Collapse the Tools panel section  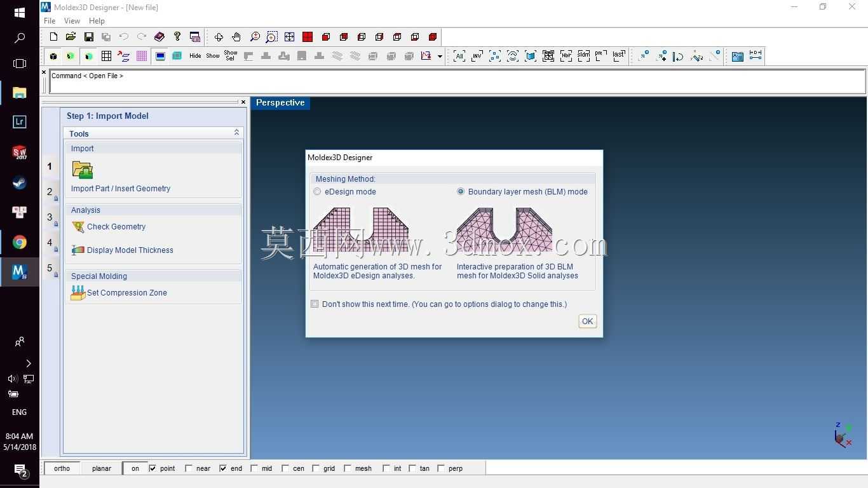[x=236, y=133]
